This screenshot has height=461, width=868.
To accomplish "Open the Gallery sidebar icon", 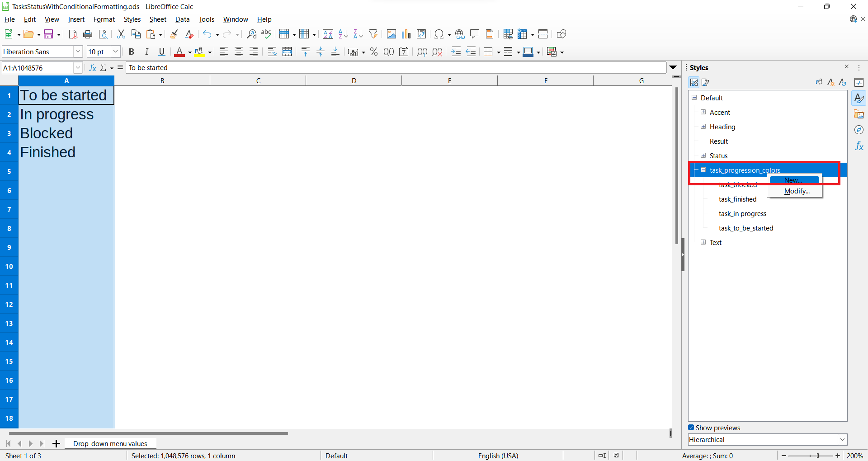I will (x=859, y=114).
